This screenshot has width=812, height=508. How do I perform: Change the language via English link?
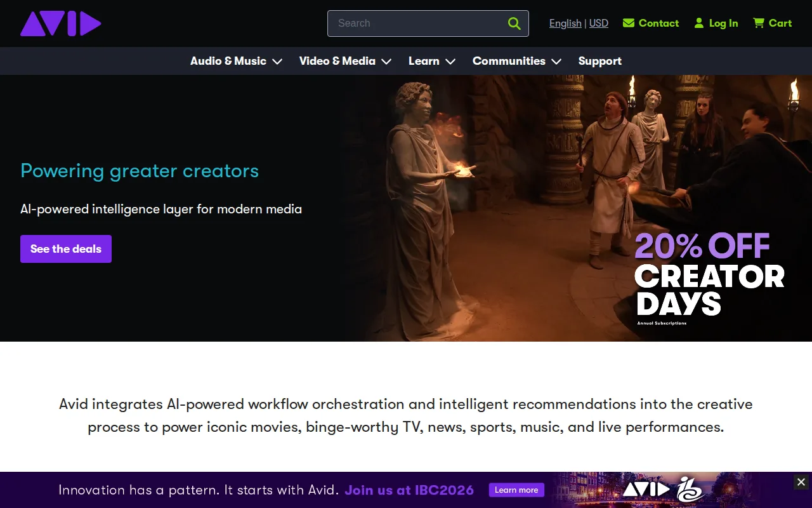coord(565,23)
